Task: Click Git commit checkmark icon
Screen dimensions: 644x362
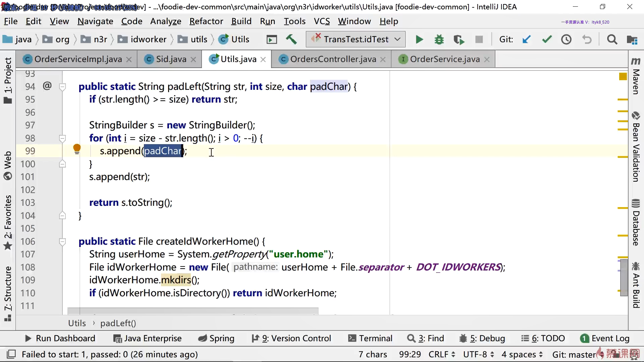Action: (x=547, y=40)
